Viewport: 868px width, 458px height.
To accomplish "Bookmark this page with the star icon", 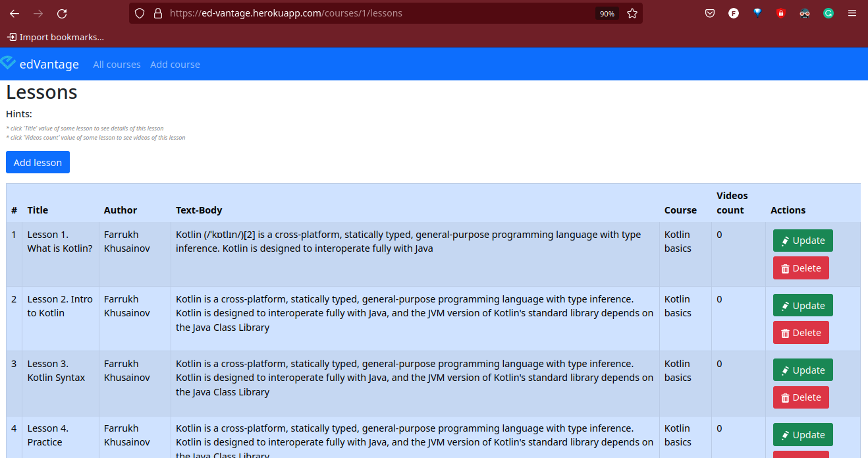I will (632, 13).
